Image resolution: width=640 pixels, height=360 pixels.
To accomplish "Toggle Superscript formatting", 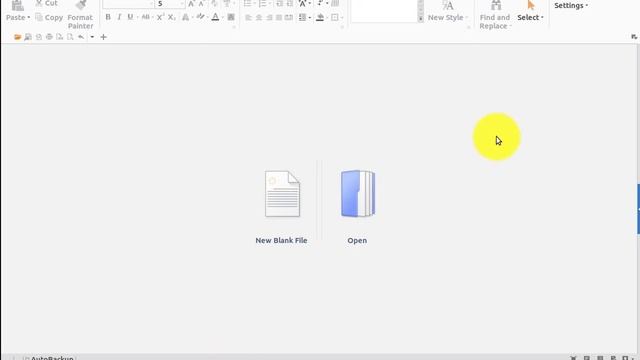I will (x=160, y=17).
